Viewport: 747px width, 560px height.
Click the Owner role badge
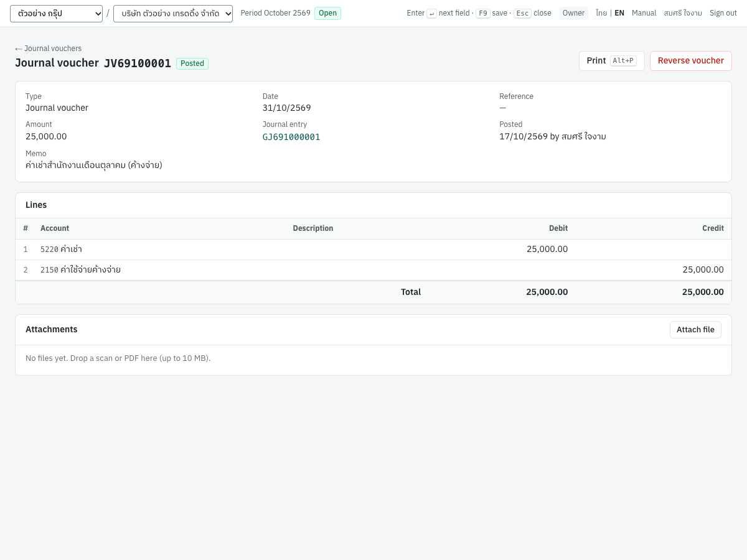(573, 13)
